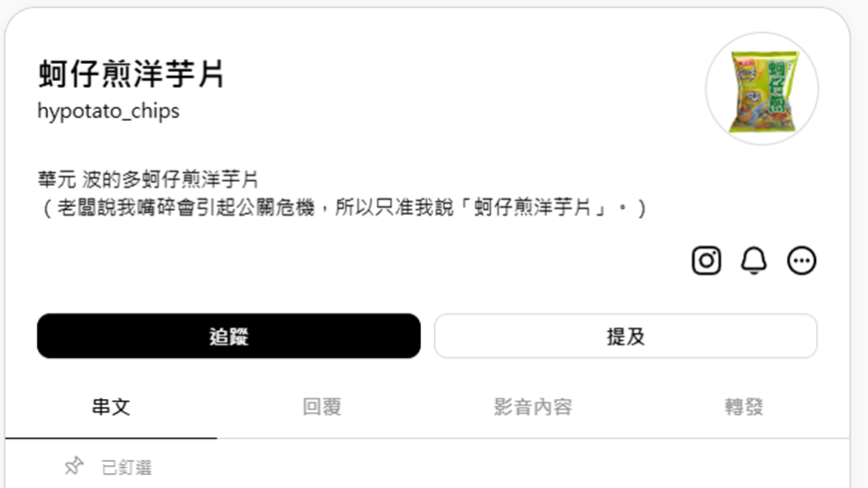The width and height of the screenshot is (868, 488).
Task: Click the pin icon beside 已釘選
Action: (x=74, y=466)
